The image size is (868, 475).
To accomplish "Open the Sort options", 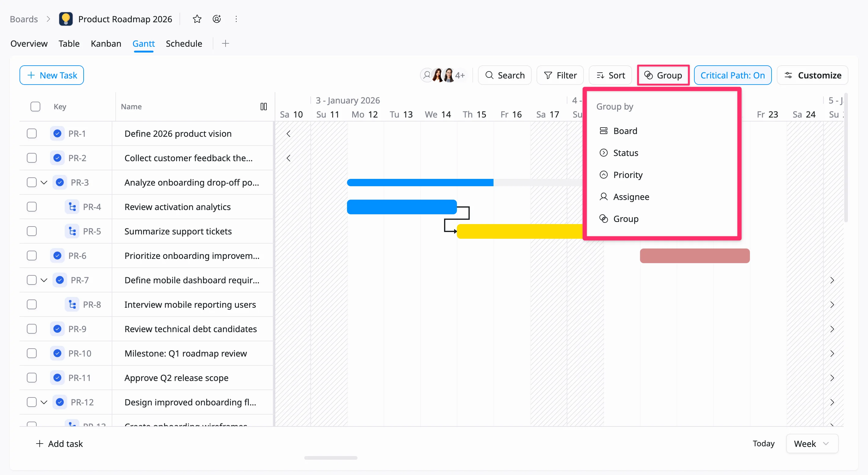I will tap(610, 75).
